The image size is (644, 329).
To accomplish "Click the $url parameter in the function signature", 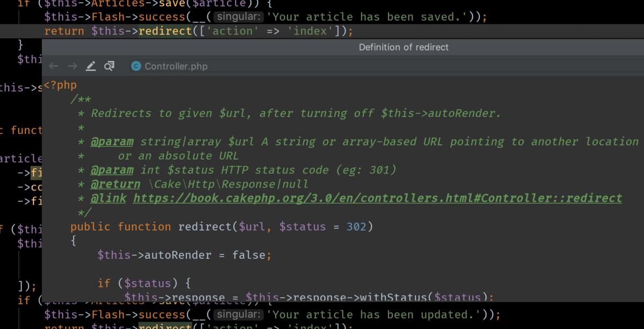I will click(x=252, y=226).
